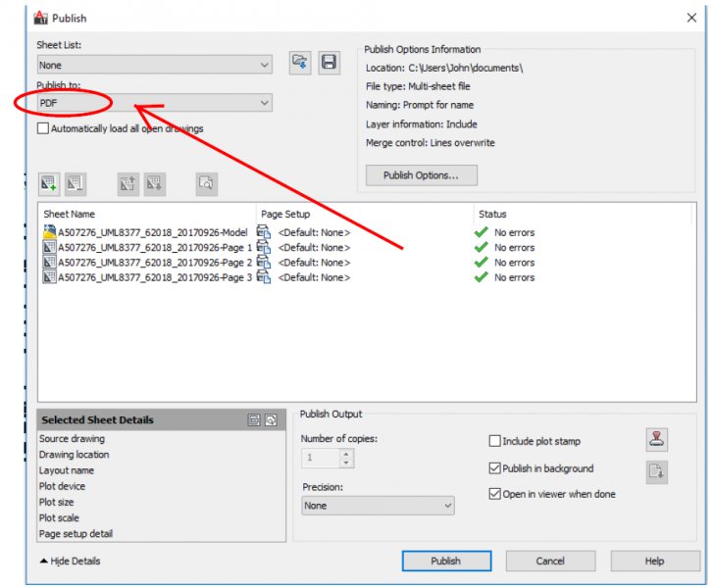Click the Page 2 row's <Default: None> page setup
Screen dimensions: 713x588
(x=314, y=263)
